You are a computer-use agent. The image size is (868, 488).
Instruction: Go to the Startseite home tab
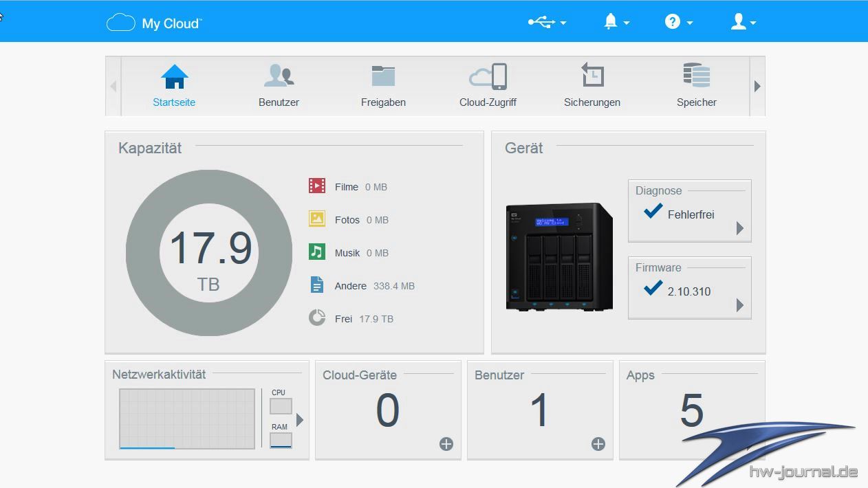click(174, 86)
